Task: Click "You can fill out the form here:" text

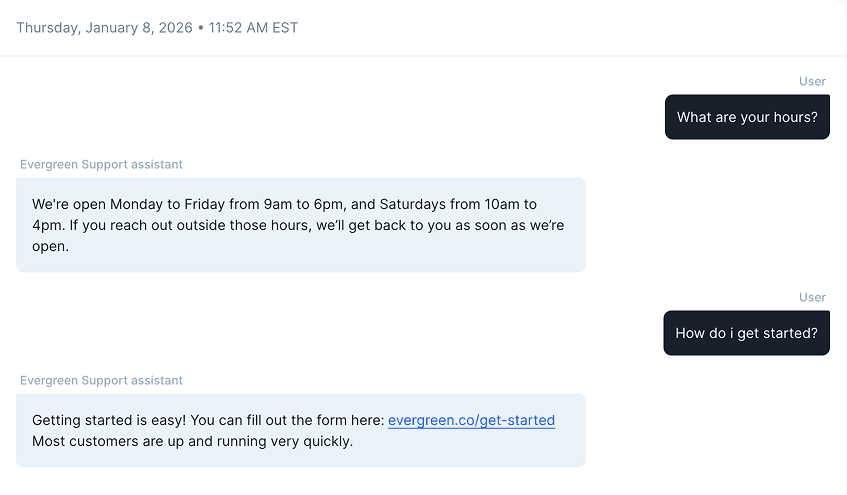Action: 287,420
